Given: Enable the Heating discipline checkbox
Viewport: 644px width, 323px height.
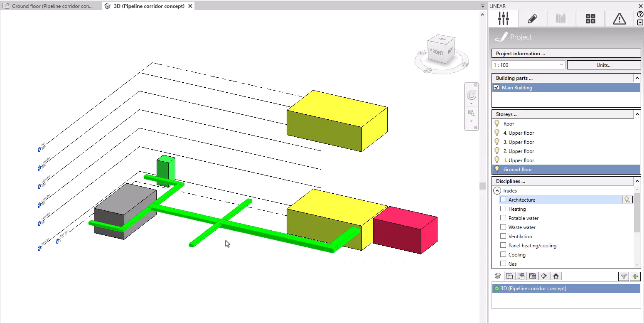Looking at the screenshot, I should point(503,209).
